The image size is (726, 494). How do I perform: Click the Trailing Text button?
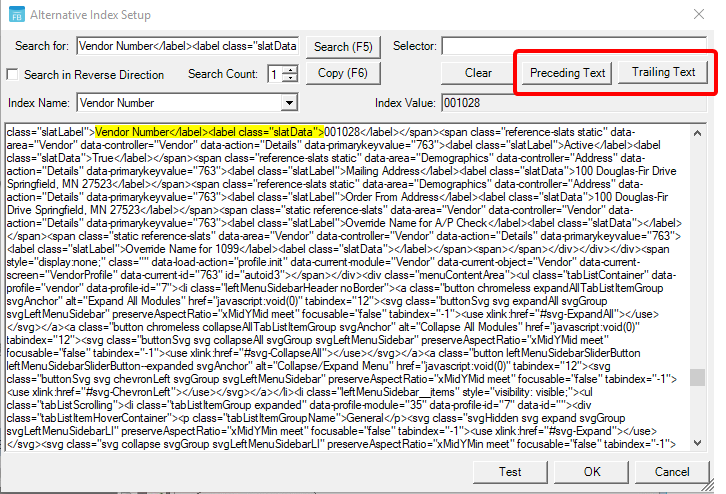[x=663, y=72]
